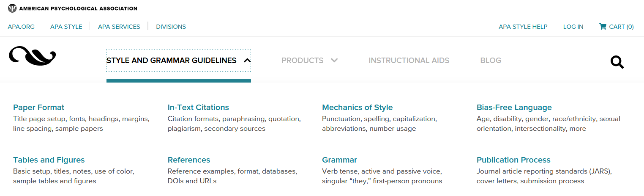644x196 pixels.
Task: Click APA Style Help link
Action: point(523,27)
